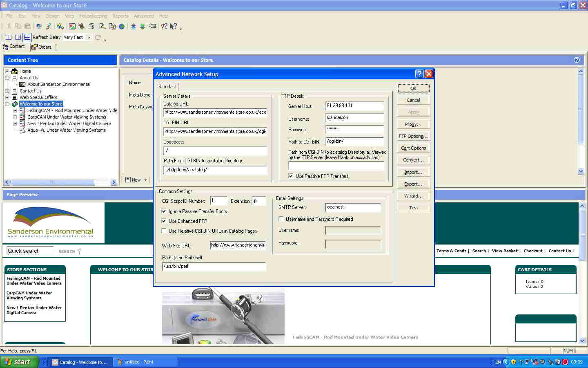
Task: Click the globe icon in the toolbar
Action: (x=122, y=27)
